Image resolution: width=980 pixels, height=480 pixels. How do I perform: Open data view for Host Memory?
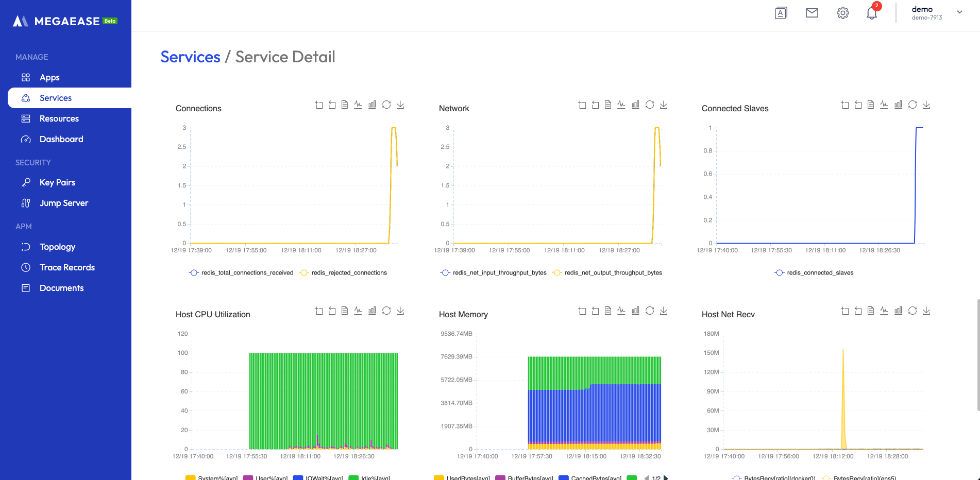tap(608, 311)
